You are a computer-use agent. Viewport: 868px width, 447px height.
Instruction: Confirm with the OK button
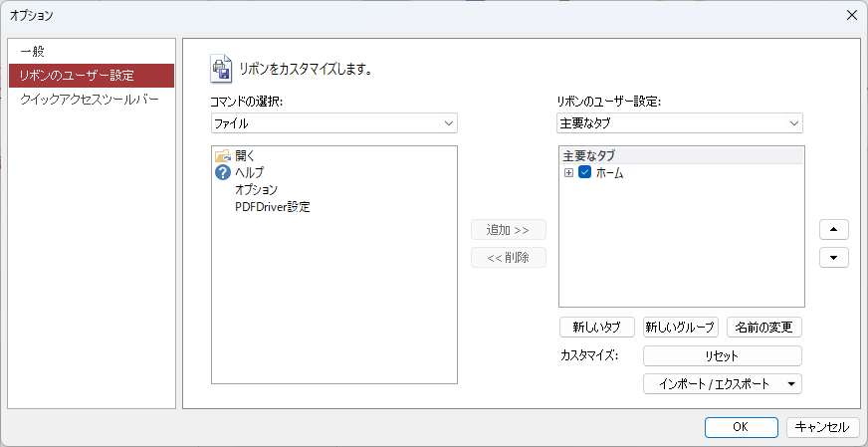pos(741,426)
